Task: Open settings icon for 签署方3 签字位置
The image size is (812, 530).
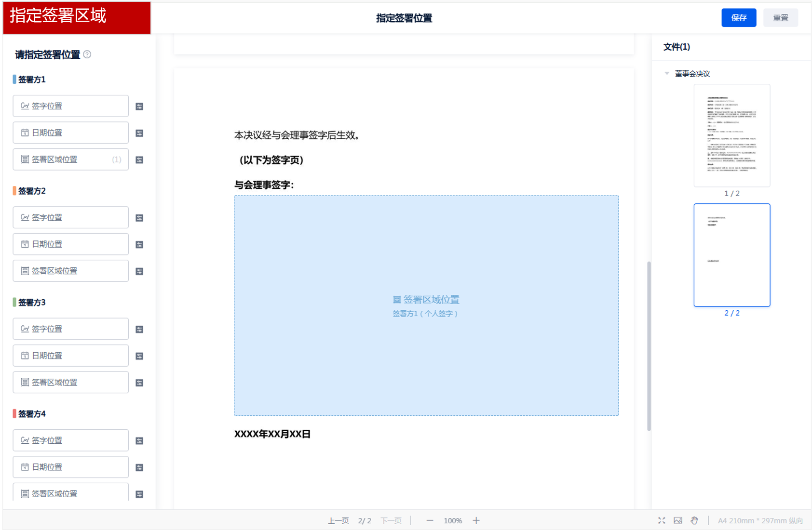Action: tap(139, 330)
